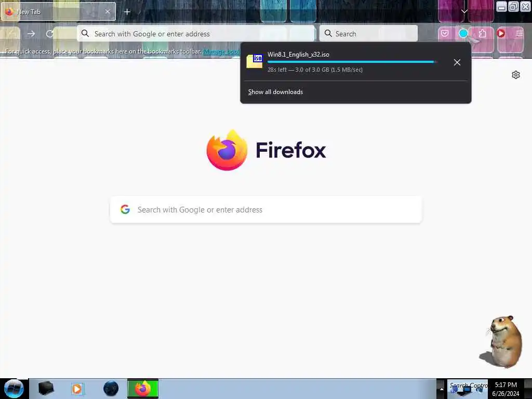Reload the current page
The image size is (532, 399).
(50, 34)
